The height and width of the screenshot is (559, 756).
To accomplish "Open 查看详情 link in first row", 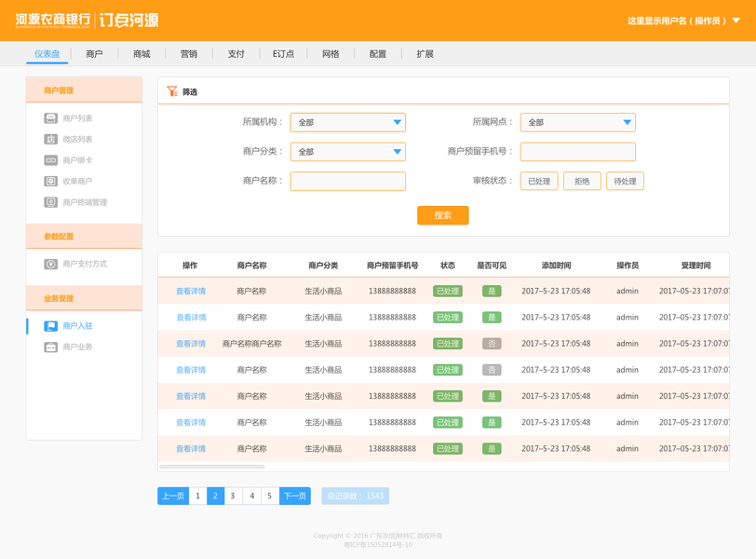I will pyautogui.click(x=191, y=292).
